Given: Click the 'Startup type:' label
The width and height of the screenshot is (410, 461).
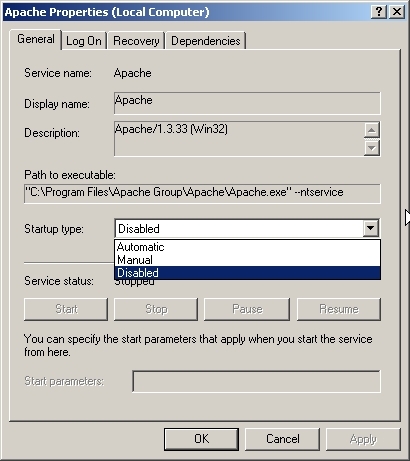Looking at the screenshot, I should coord(54,229).
